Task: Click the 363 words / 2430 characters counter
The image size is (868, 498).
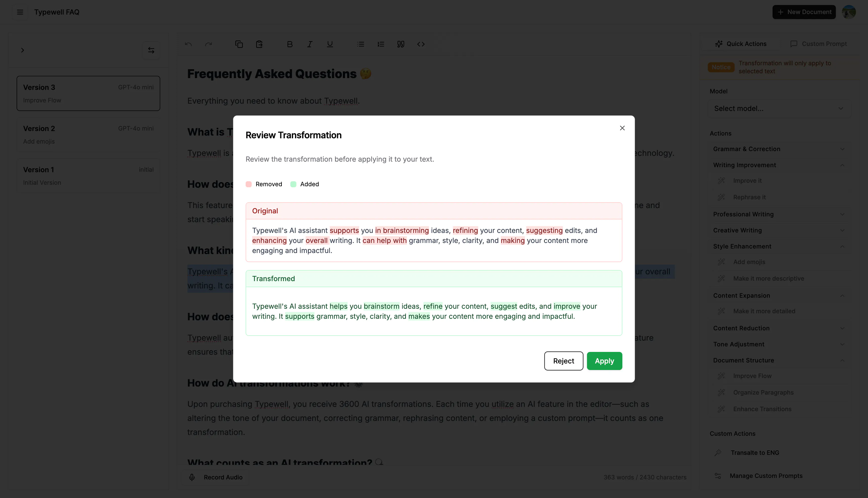Action: point(645,477)
